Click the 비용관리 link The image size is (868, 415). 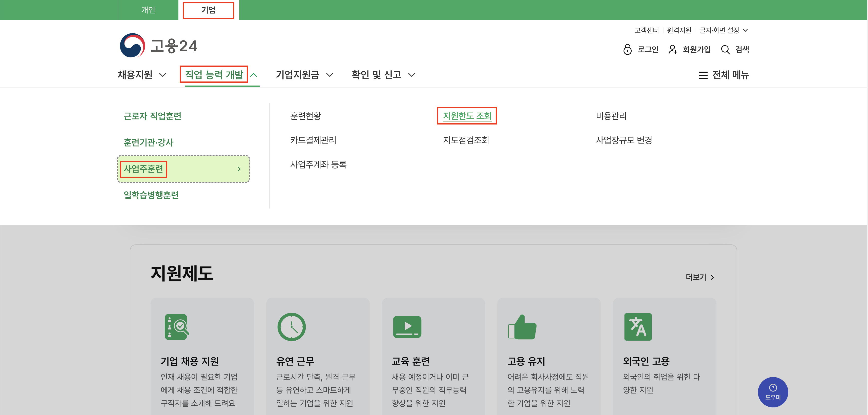[611, 116]
